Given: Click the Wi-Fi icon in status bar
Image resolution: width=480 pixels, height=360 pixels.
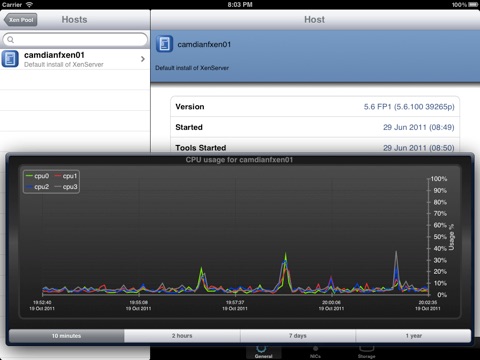Looking at the screenshot, I should click(x=29, y=5).
